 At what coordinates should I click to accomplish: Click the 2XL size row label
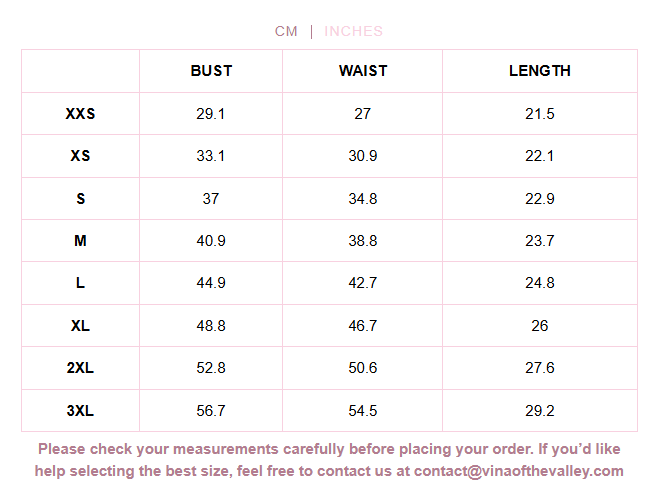coord(80,368)
